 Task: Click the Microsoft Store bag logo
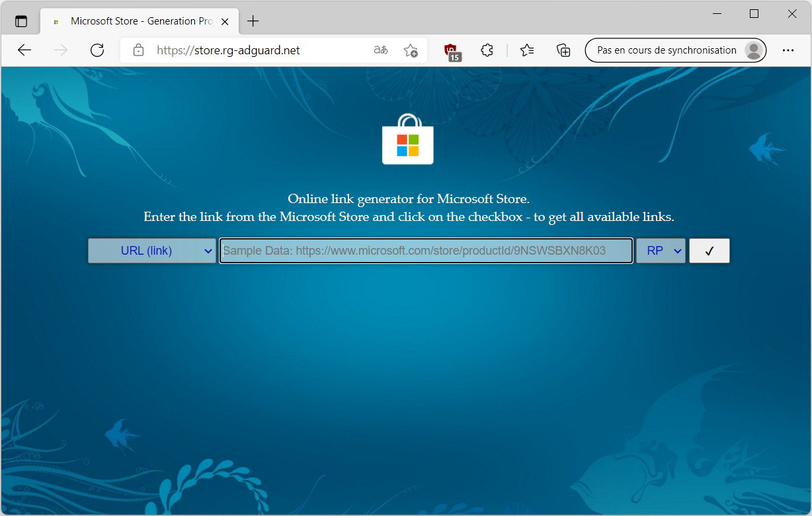point(408,139)
